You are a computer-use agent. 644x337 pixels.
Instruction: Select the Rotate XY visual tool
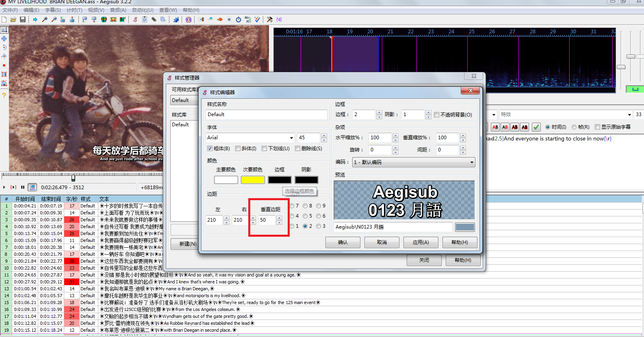pos(4,56)
